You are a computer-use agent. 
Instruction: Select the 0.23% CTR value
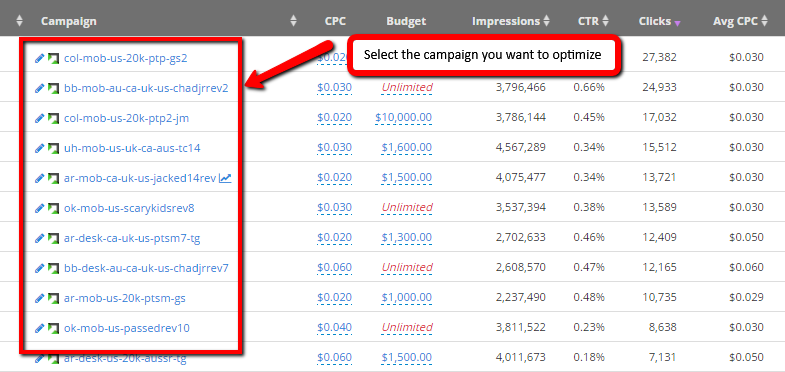pyautogui.click(x=589, y=328)
